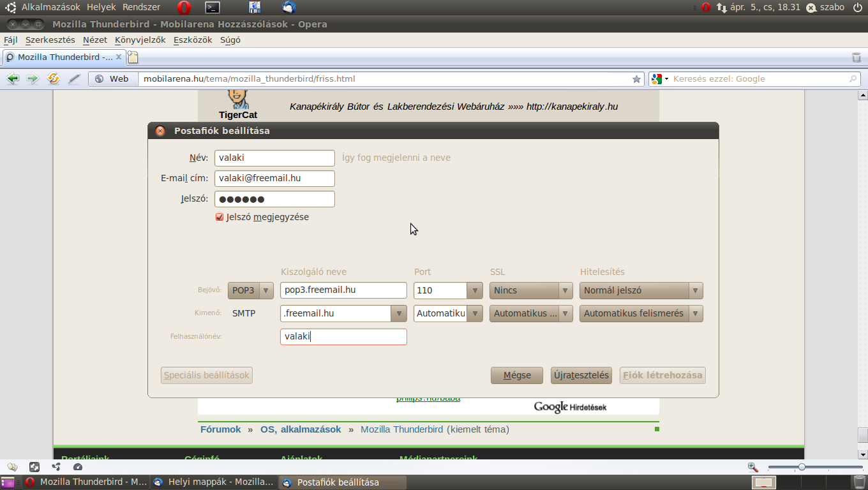Viewport: 868px width, 490px height.
Task: Open the Szerkesztés menu
Action: point(50,40)
